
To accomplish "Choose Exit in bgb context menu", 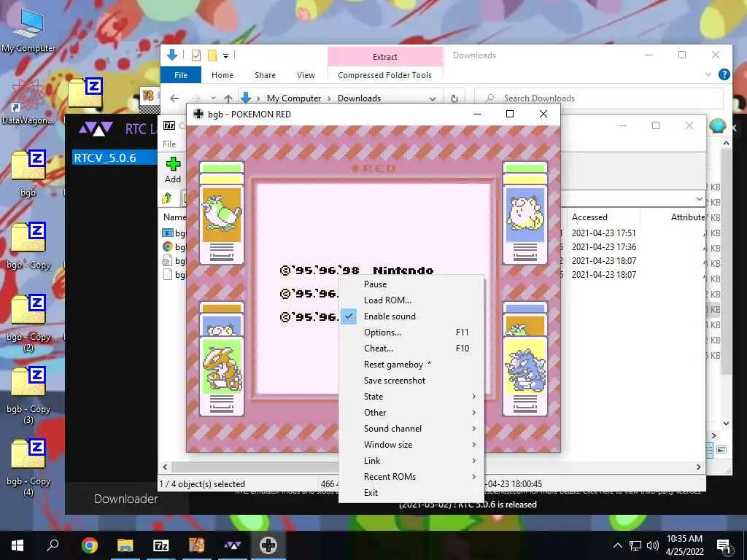I will 411,493.
